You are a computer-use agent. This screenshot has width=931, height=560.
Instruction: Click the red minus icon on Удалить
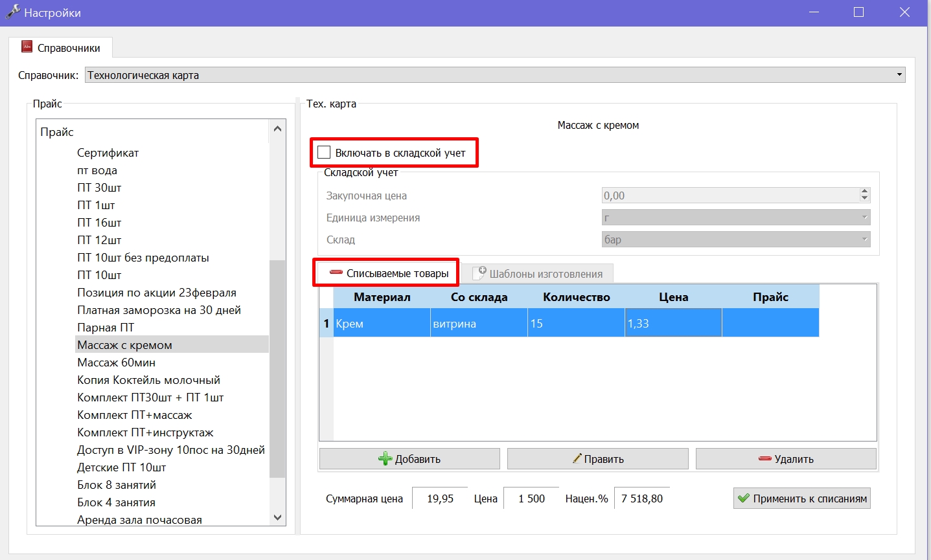click(765, 459)
